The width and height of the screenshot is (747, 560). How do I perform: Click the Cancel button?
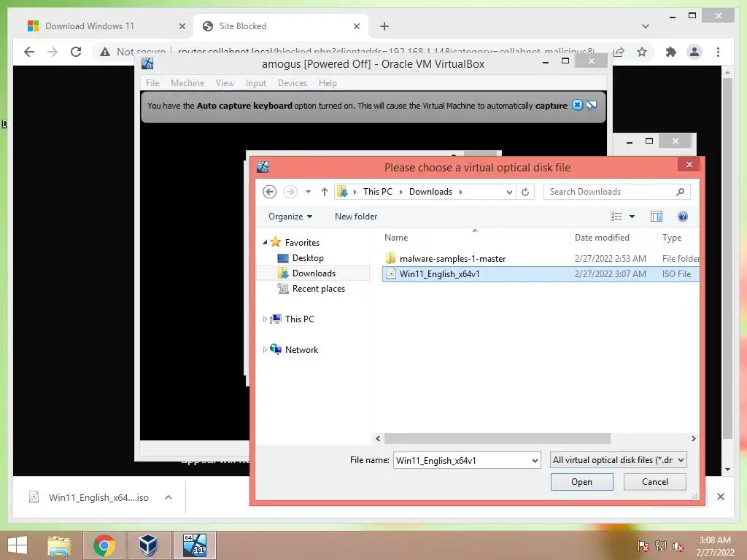click(654, 482)
